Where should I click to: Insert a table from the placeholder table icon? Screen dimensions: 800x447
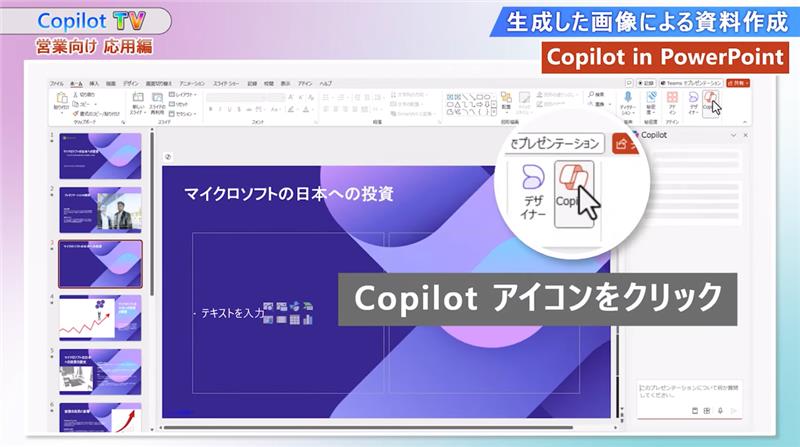coord(294,320)
